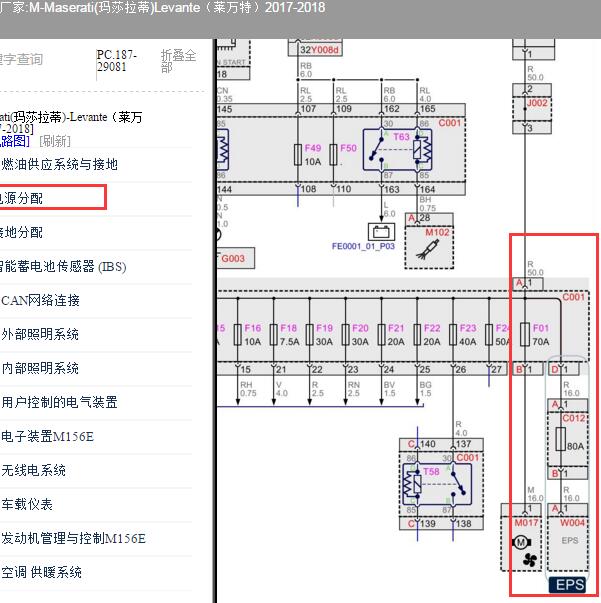Viewport: 601px width, 603px height.
Task: Click connector pin 107 label
Action: [308, 109]
